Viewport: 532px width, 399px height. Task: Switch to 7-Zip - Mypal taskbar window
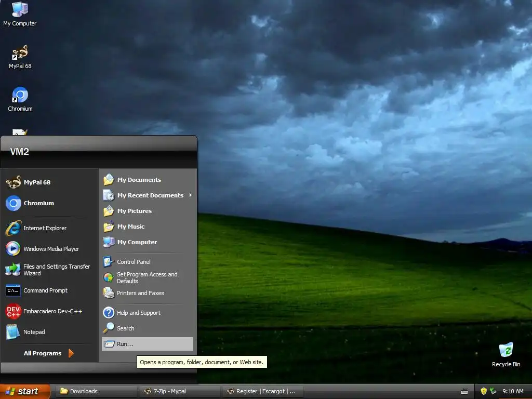tap(180, 391)
